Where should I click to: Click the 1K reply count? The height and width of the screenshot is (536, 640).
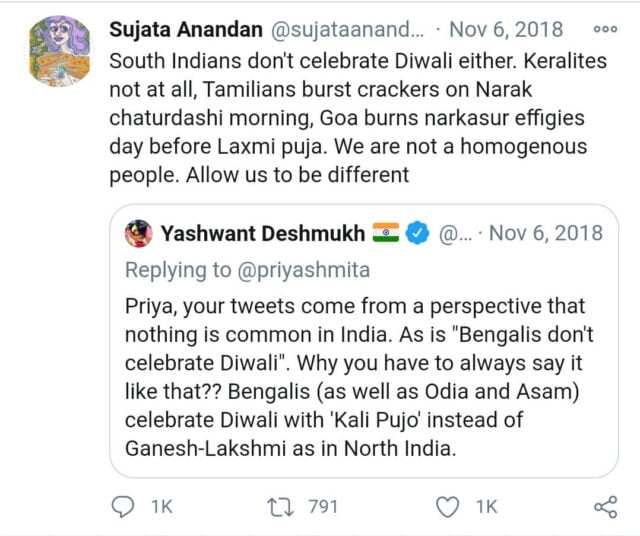[161, 507]
